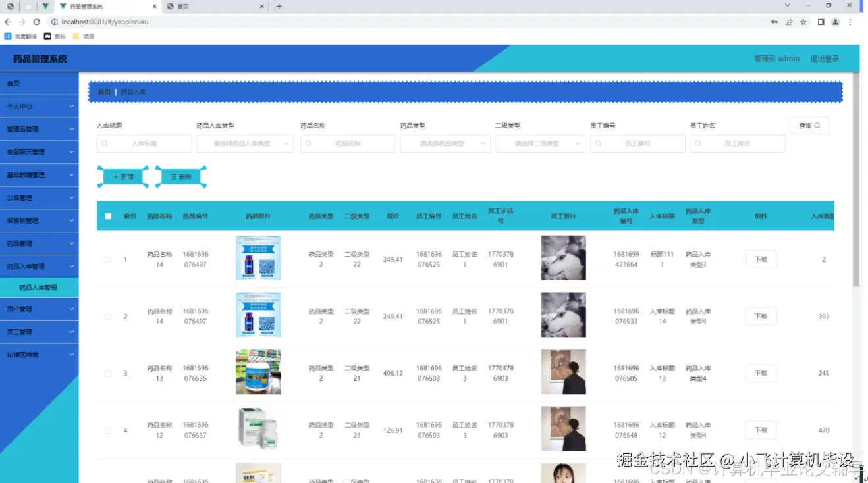Click the tab search chevron in title bar
Screen dimensions: 868x483
pos(787,5)
